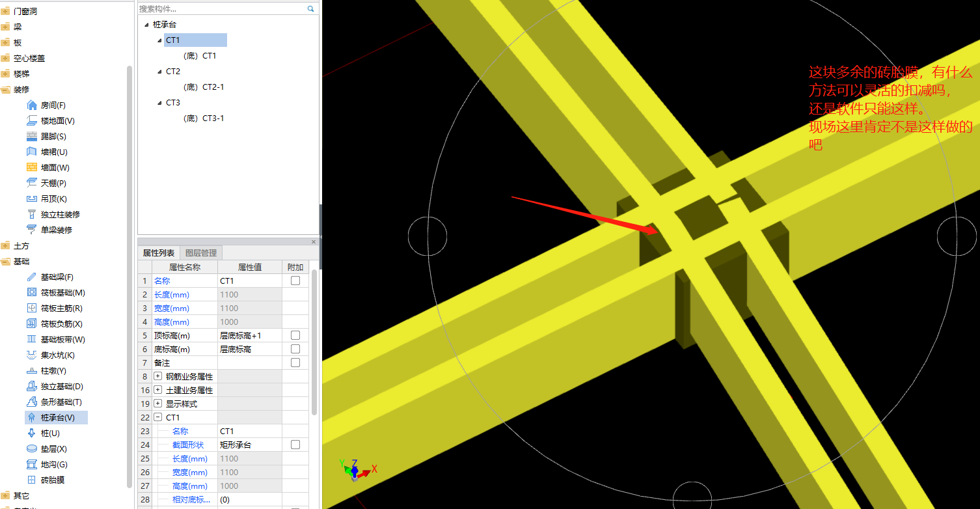
Task: Click the 备注 value cell
Action: (250, 363)
